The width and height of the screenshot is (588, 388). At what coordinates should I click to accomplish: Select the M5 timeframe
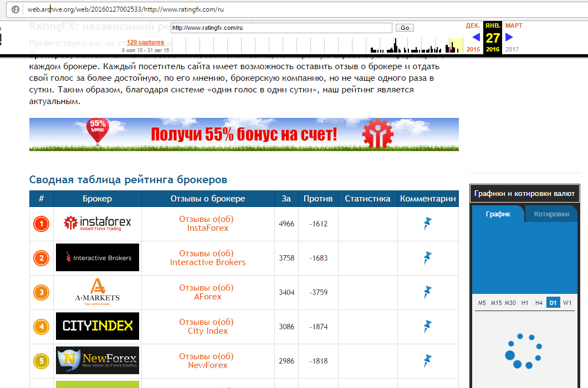482,303
